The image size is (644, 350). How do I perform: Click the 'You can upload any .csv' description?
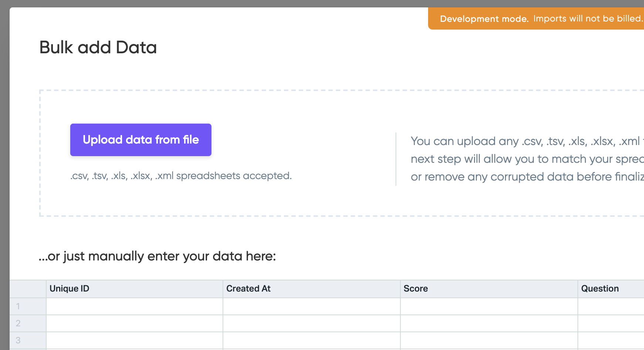528,159
